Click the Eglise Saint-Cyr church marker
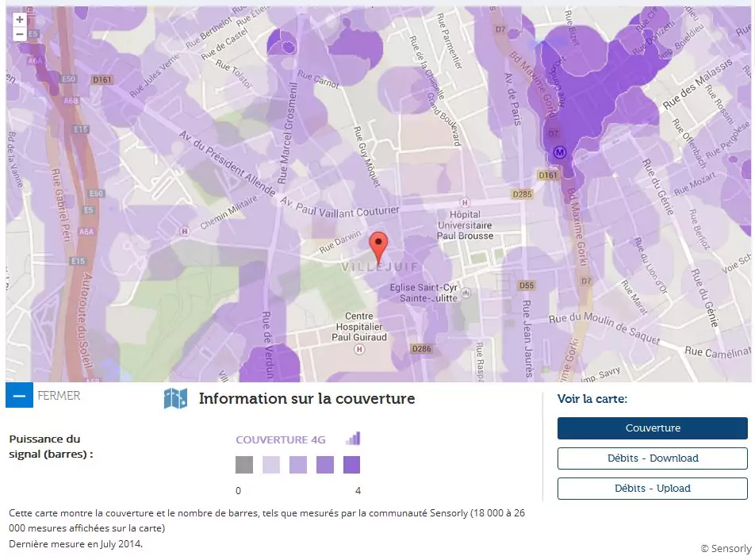Screen dimensions: 755x560 click(466, 293)
